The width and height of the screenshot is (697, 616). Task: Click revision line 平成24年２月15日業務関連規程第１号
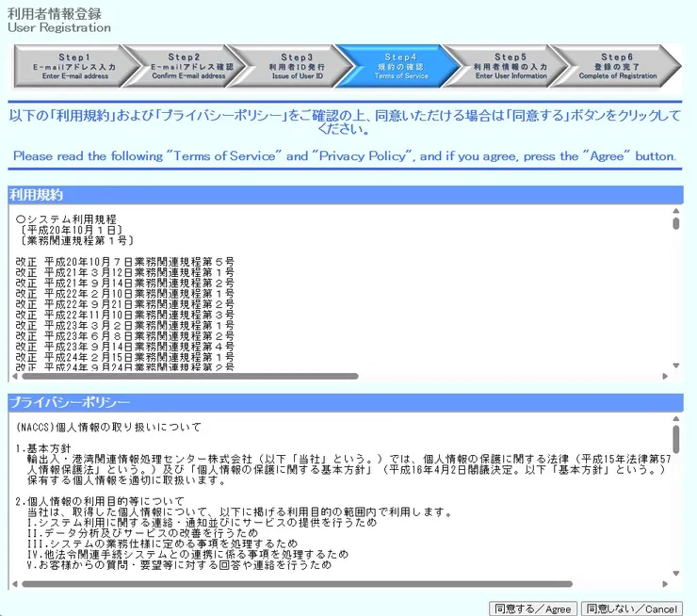139,357
